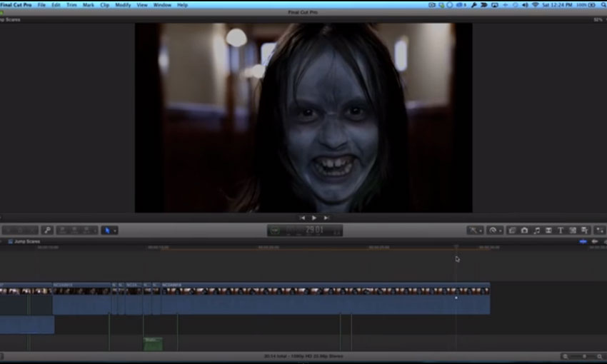Open the Retime speed menu
This screenshot has width=607, height=364.
(x=495, y=231)
